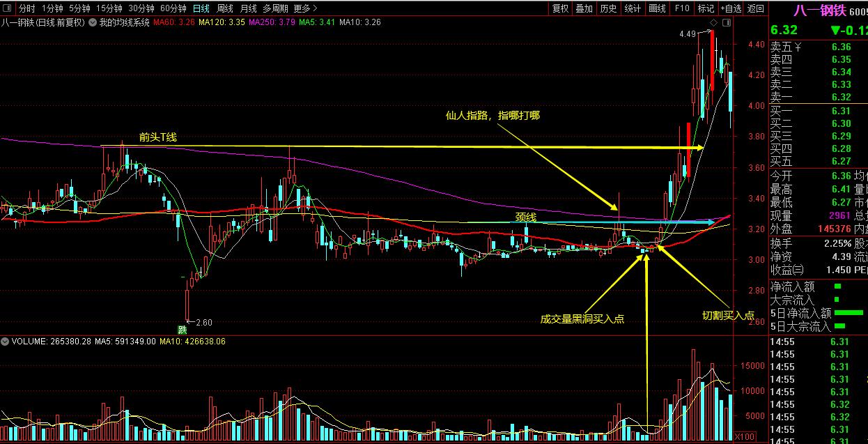The width and height of the screenshot is (868, 444).
Task: Click the 5日净流入额 green bar
Action: (848, 312)
